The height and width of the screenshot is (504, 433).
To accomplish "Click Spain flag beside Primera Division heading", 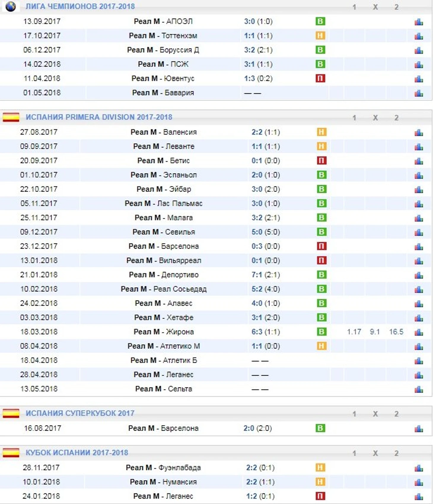I will tap(11, 117).
